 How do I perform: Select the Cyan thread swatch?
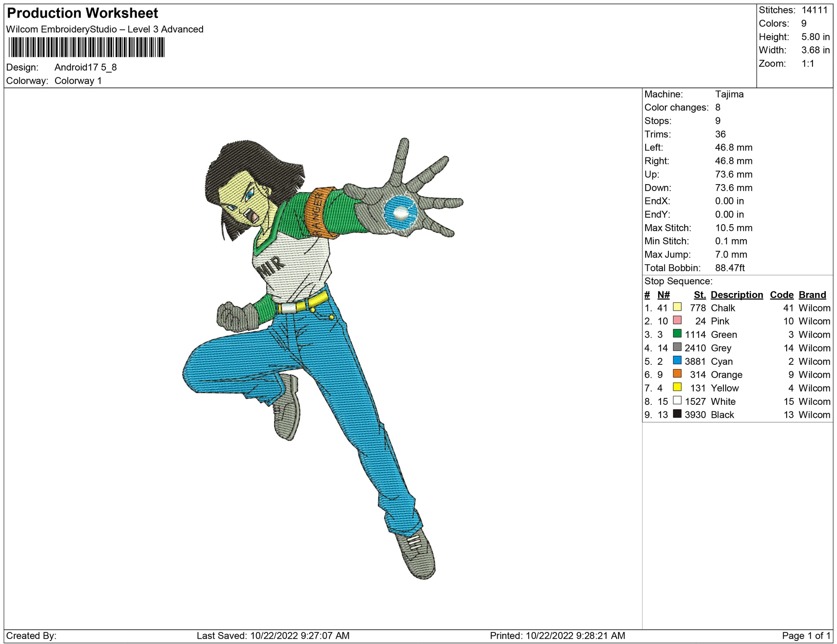[x=677, y=360]
